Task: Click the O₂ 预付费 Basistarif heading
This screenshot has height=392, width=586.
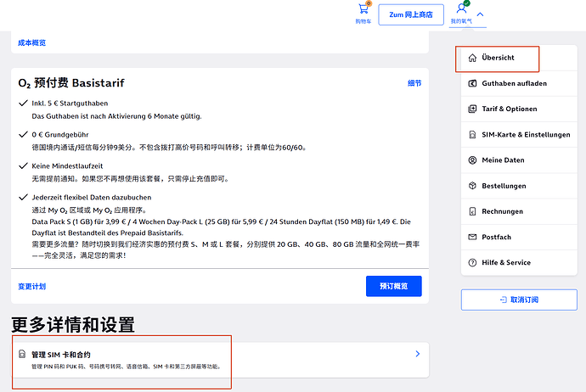Action: pos(71,82)
